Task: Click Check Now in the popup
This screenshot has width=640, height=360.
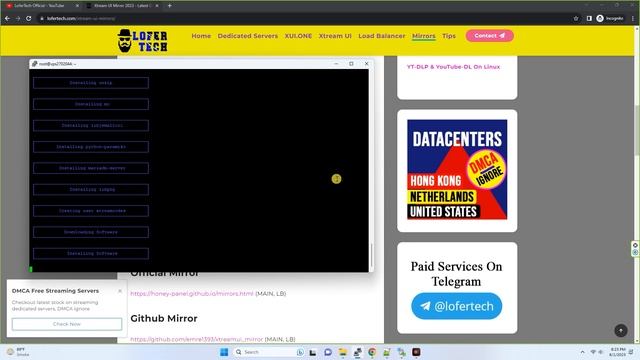Action: point(67,324)
